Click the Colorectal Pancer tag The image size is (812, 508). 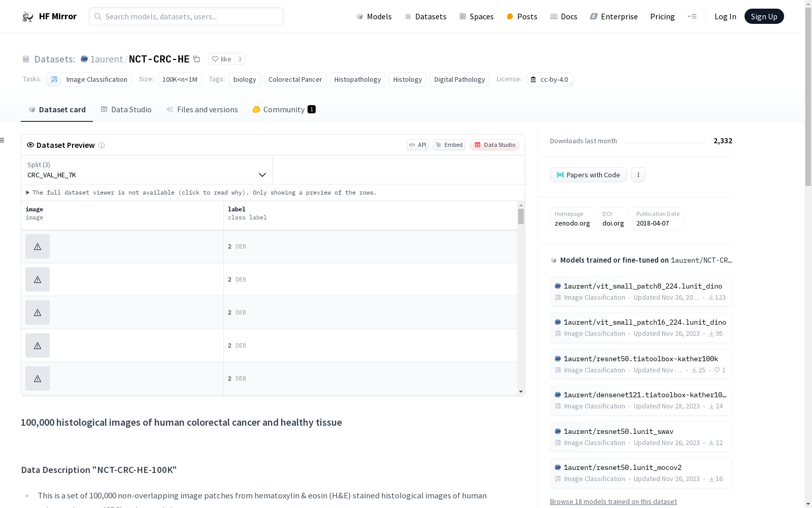(295, 79)
